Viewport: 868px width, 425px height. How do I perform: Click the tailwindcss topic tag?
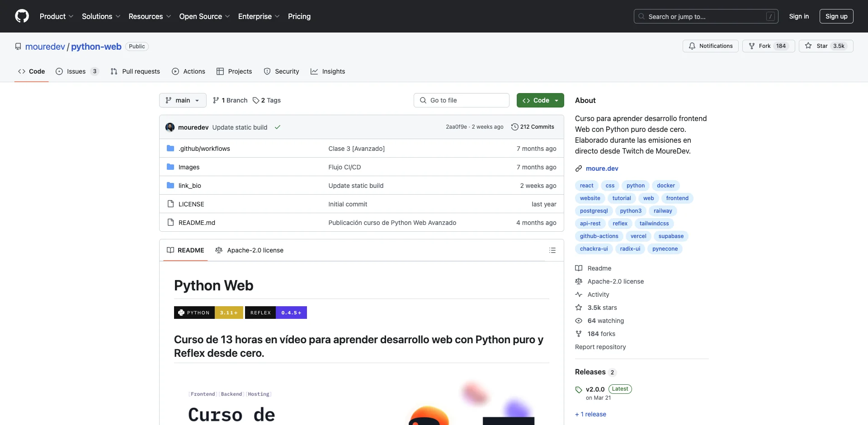(654, 224)
